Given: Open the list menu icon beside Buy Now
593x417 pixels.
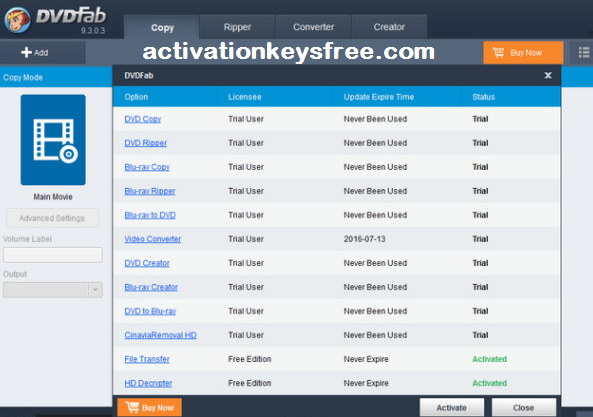Looking at the screenshot, I should 584,53.
